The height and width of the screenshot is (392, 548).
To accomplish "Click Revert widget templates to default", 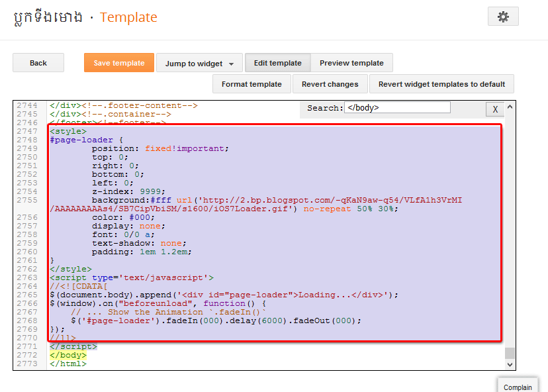I will (441, 84).
